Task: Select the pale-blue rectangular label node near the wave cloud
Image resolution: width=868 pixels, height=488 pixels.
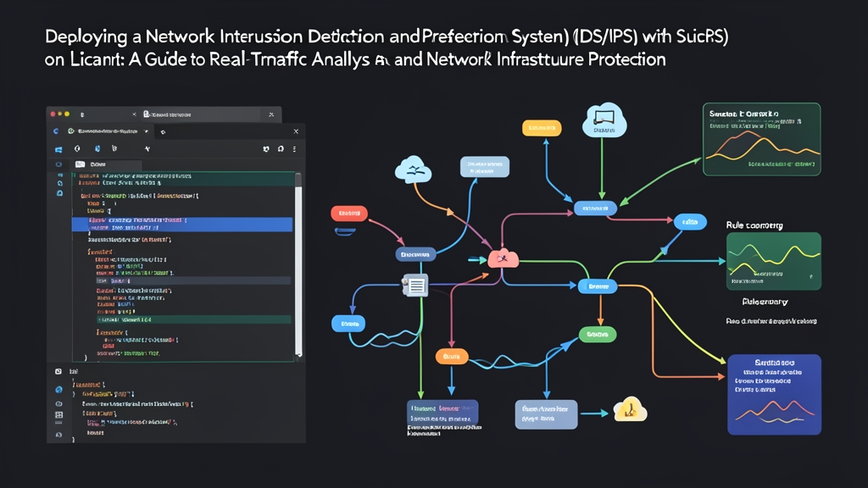Action: click(x=484, y=167)
